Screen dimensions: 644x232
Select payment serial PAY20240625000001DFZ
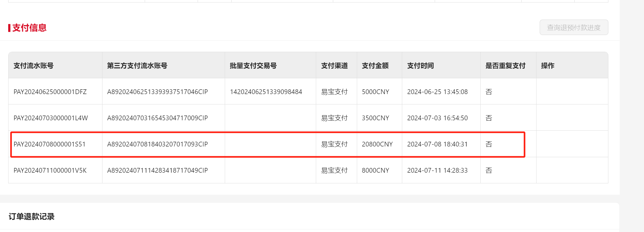coord(50,92)
